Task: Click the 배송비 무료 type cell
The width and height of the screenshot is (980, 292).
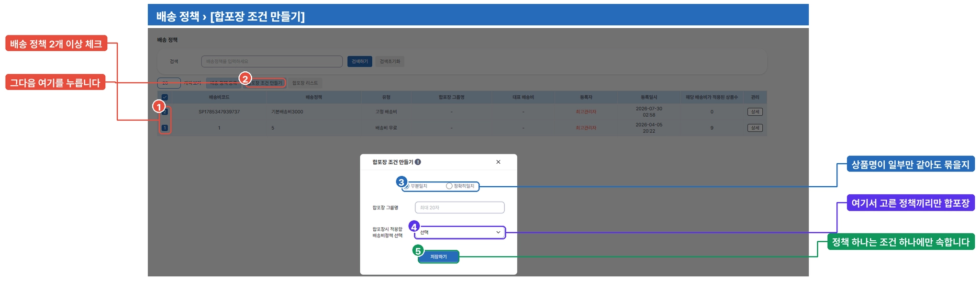Action: click(386, 128)
